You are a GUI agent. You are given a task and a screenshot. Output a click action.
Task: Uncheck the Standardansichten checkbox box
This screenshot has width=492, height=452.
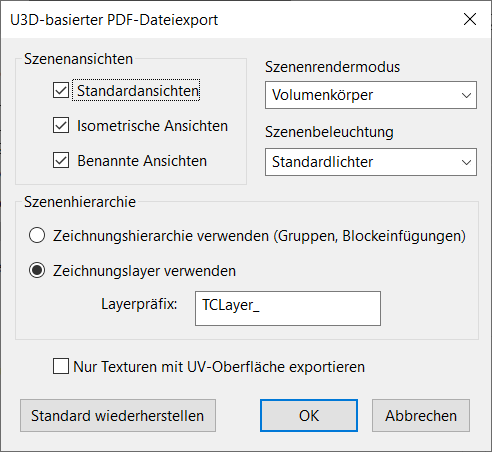61,90
